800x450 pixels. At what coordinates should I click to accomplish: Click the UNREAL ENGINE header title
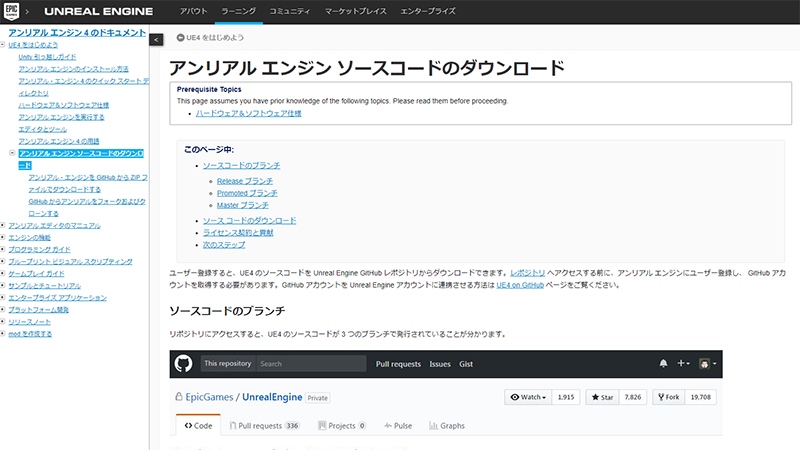click(98, 11)
